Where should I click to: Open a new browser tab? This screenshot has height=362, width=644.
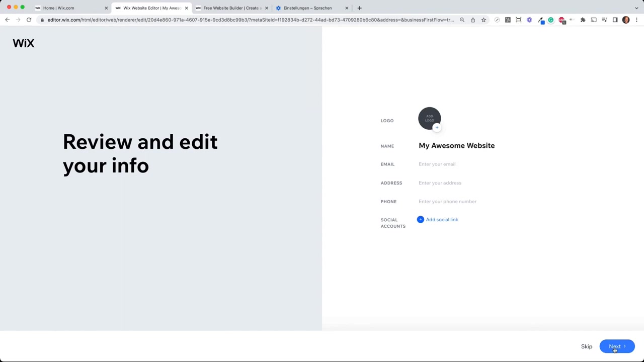point(359,8)
